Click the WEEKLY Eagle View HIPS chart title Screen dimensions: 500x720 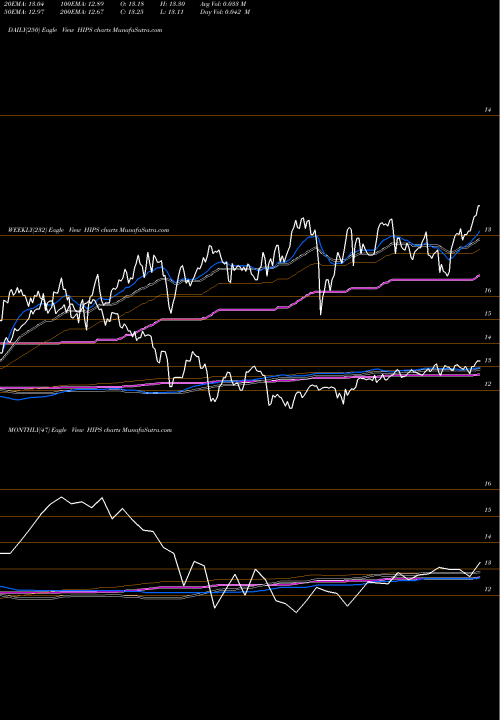pyautogui.click(x=89, y=230)
